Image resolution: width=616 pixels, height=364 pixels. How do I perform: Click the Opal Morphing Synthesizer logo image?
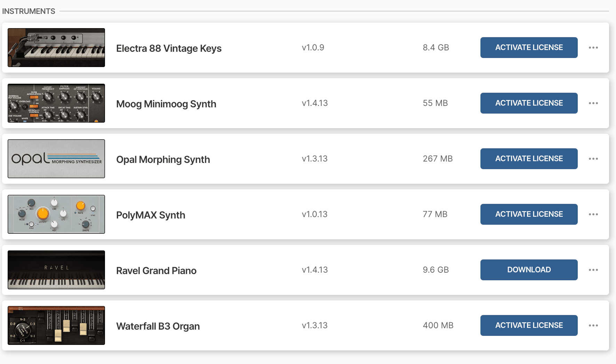pos(56,159)
